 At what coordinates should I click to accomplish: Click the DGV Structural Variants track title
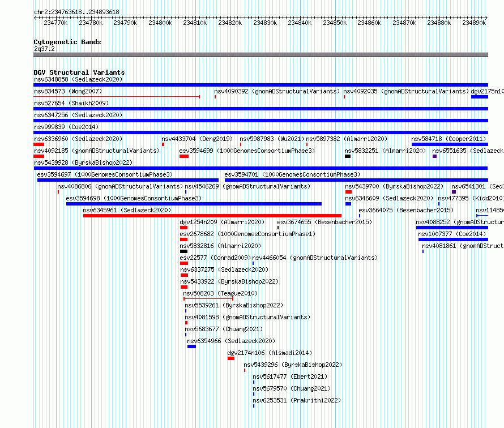click(79, 72)
